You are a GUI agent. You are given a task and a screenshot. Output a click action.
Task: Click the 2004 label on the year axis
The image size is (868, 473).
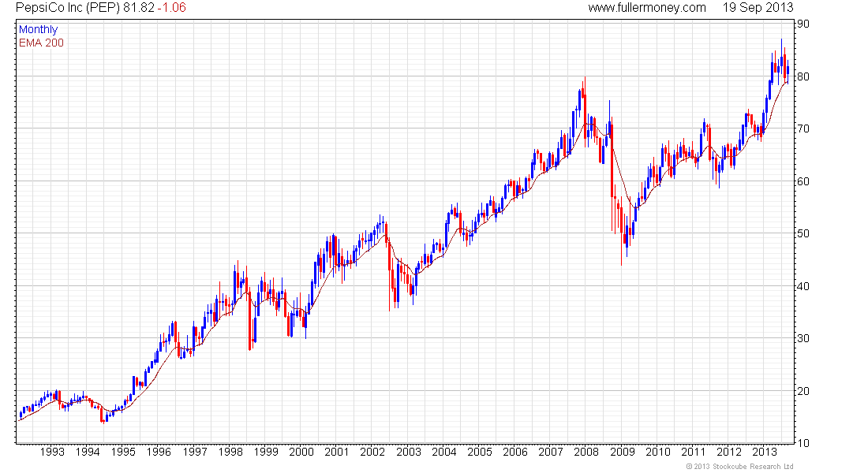pos(444,452)
